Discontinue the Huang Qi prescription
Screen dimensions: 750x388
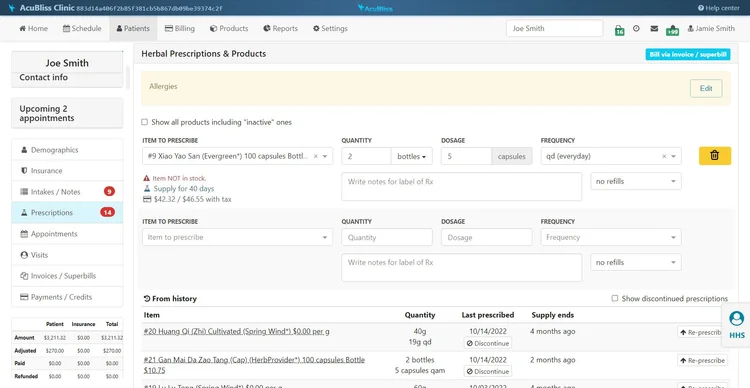[x=487, y=343]
